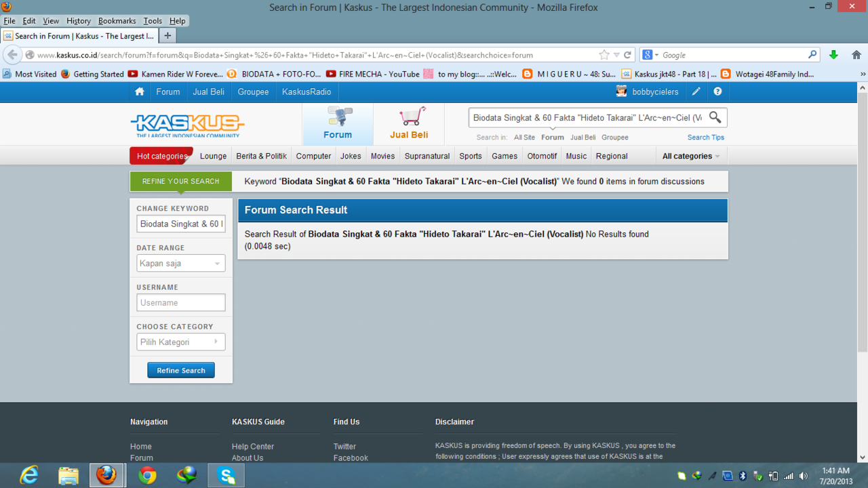Open Help Center footer link
This screenshot has height=488, width=868.
(253, 447)
